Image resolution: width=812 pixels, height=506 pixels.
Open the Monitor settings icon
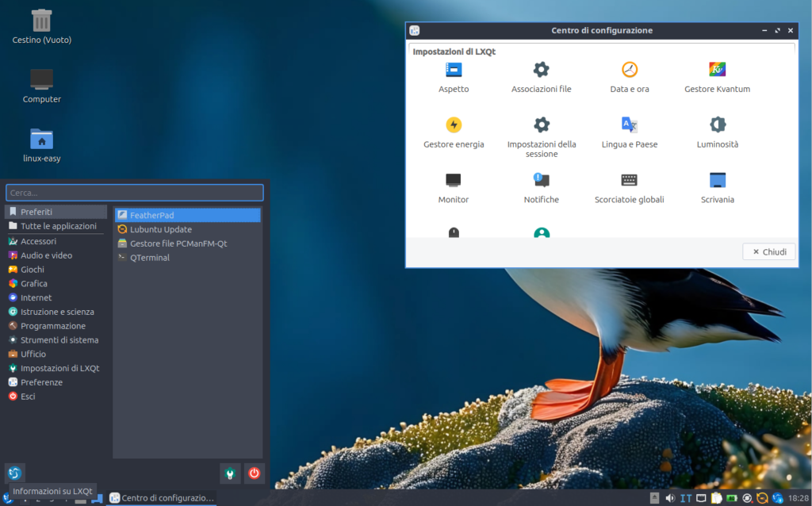(x=453, y=180)
